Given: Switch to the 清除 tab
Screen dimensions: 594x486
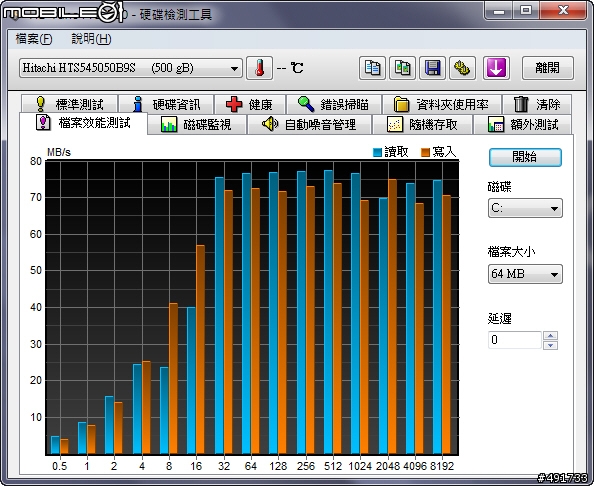Looking at the screenshot, I should 537,104.
